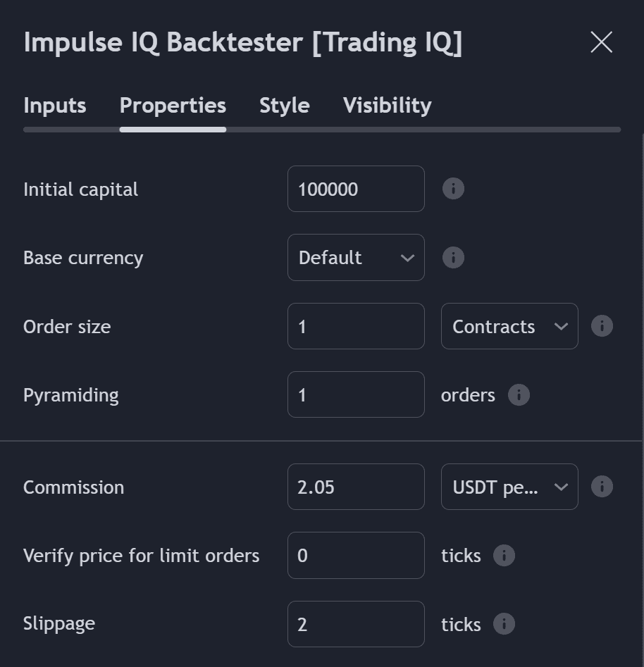Click the Pyramiding info icon
644x667 pixels.
pos(519,394)
